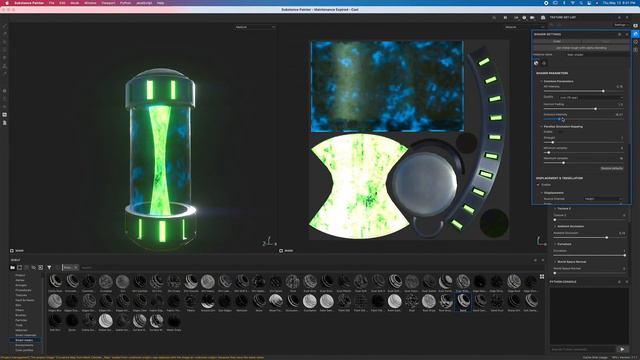Screen dimensions: 640x360
Task: Toggle Displacement & Tessellation Enable checkbox
Action: (x=538, y=185)
